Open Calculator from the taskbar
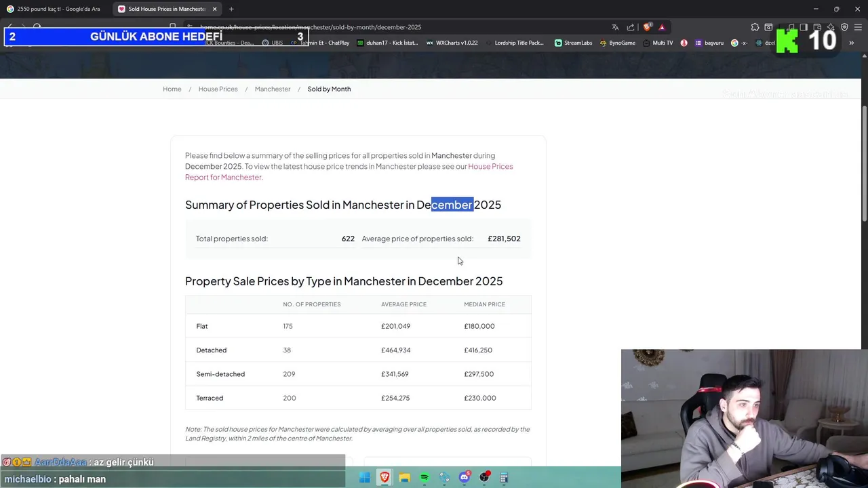Image resolution: width=868 pixels, height=488 pixels. [x=504, y=477]
